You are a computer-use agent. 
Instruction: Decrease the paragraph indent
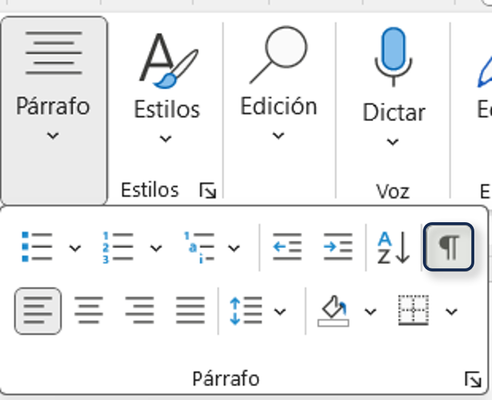pos(287,247)
